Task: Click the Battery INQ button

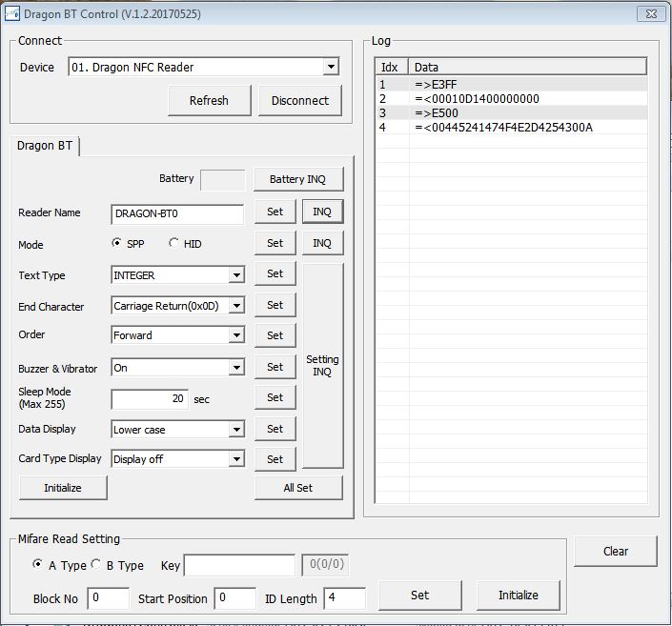Action: click(x=298, y=179)
